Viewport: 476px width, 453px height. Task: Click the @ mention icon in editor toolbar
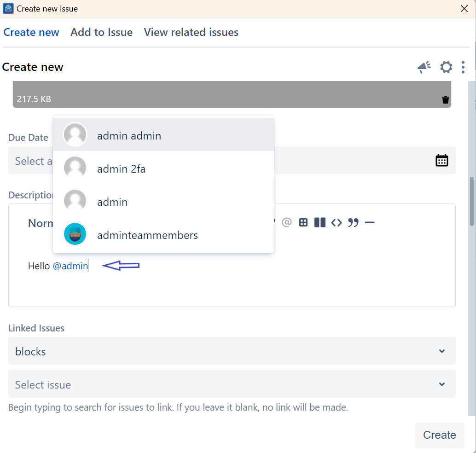click(x=287, y=223)
